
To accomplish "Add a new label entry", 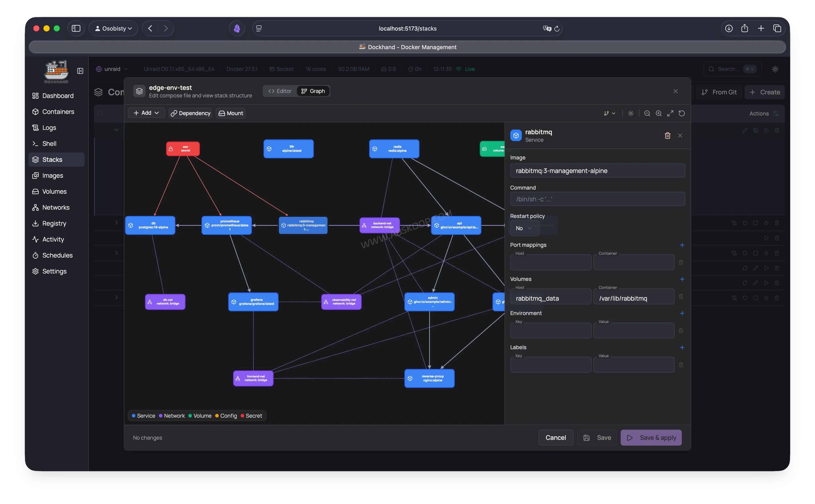I will tap(682, 347).
